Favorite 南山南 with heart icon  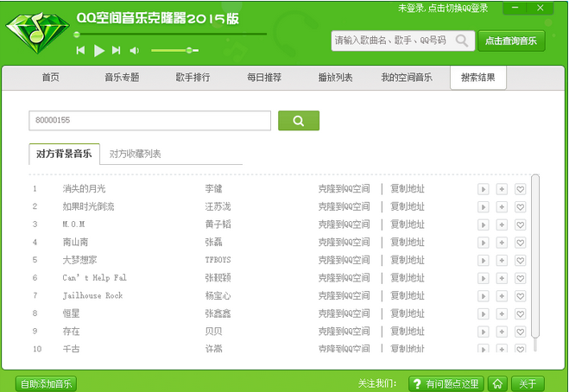(520, 243)
